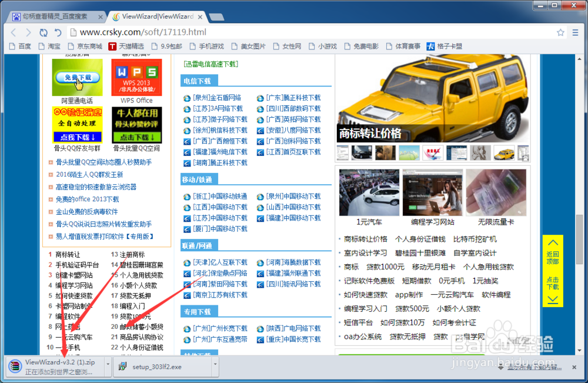Click the address bar URL field
588x383 pixels.
(311, 32)
